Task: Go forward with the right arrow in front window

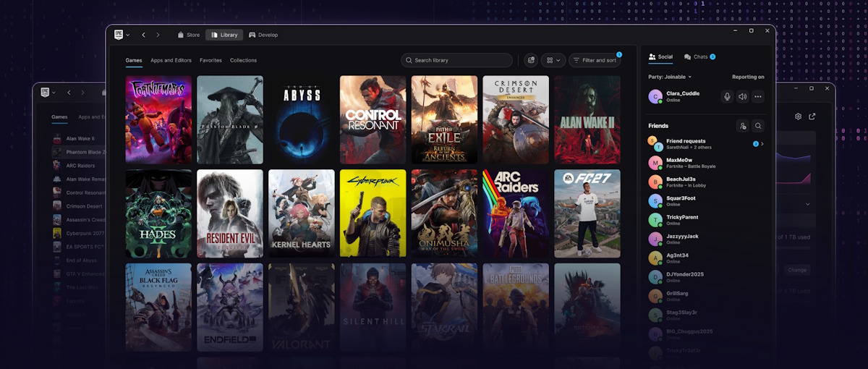Action: pos(158,35)
